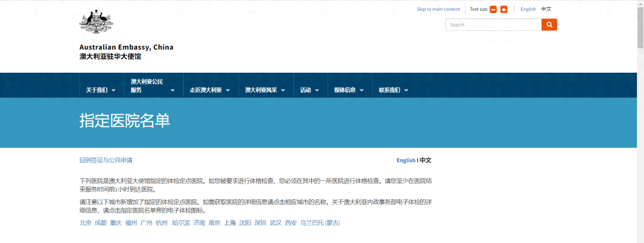Type in the Search input field

[493, 25]
